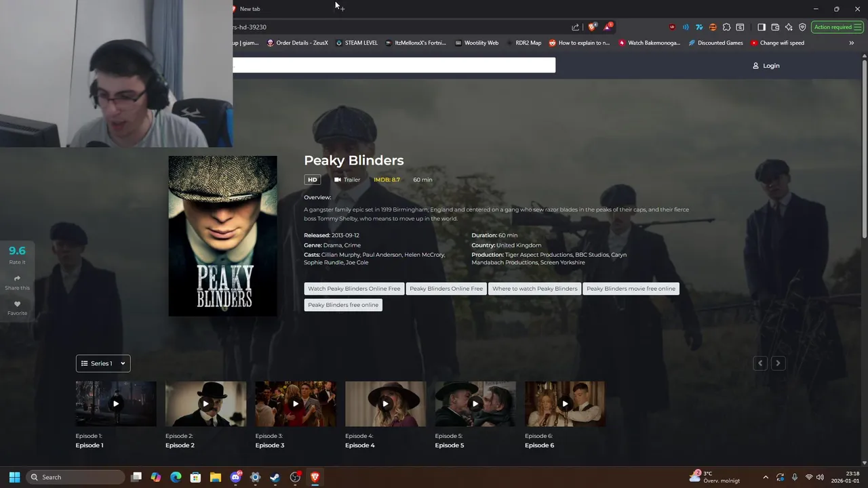Open the RDR2 Map bookmark
Screen dimensions: 868x488
click(x=524, y=43)
